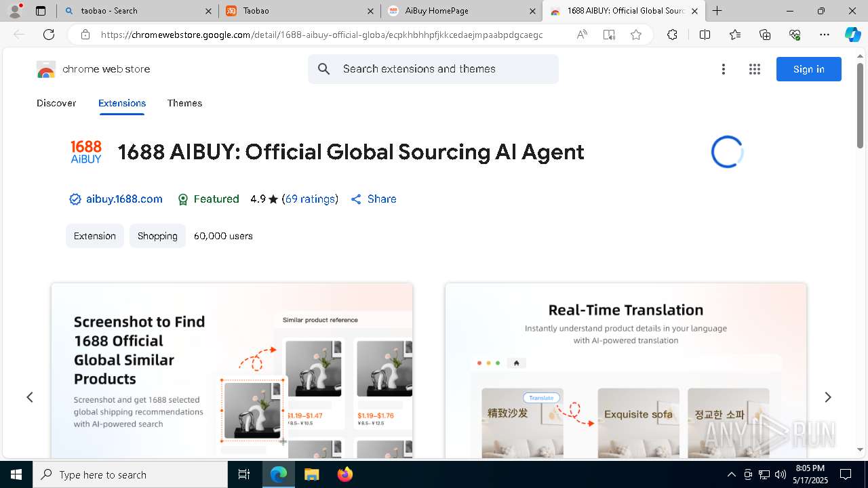Open the web store three-dot menu
The width and height of the screenshot is (868, 488).
pos(724,69)
